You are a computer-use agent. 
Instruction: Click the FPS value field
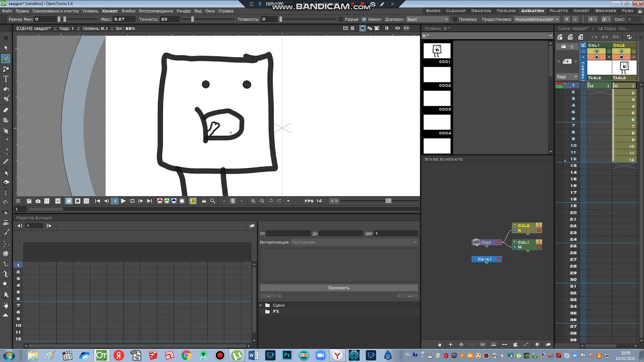coord(321,201)
